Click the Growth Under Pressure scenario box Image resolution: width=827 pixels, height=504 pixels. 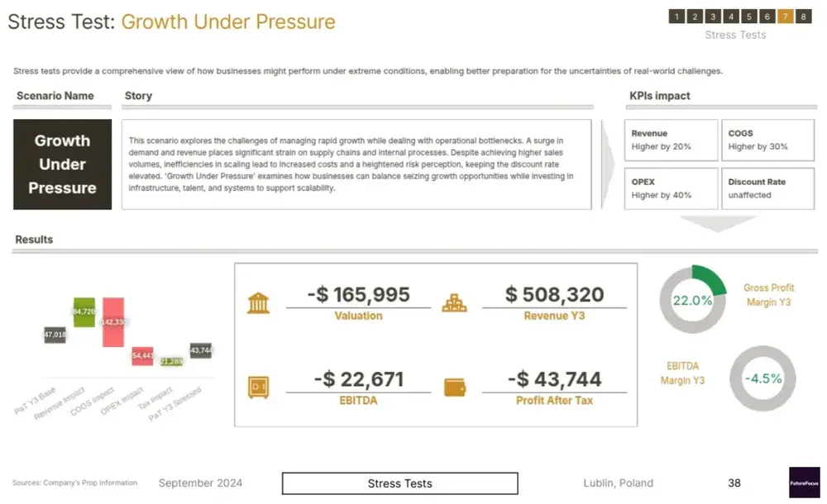[63, 164]
